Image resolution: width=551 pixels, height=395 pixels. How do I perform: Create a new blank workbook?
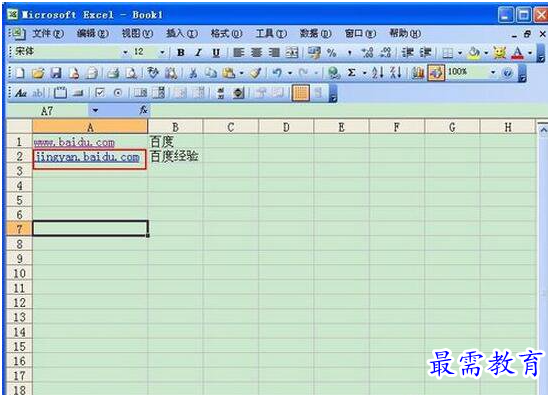pyautogui.click(x=20, y=73)
